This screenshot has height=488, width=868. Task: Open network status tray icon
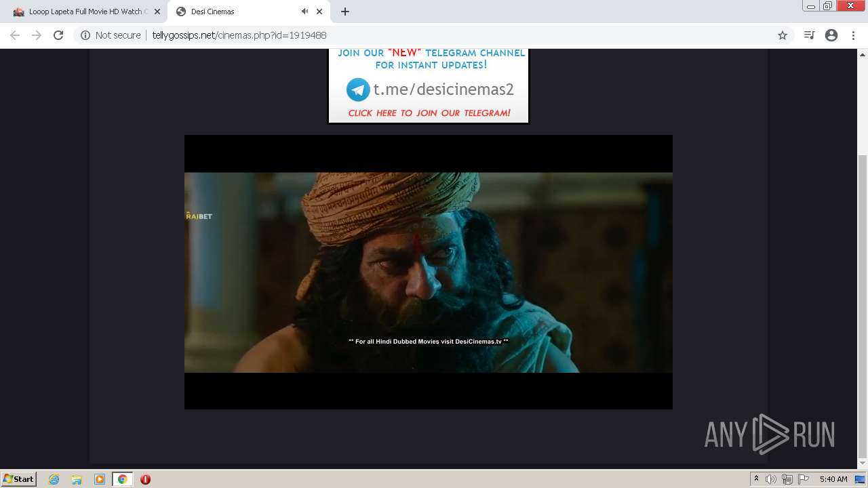pyautogui.click(x=787, y=479)
